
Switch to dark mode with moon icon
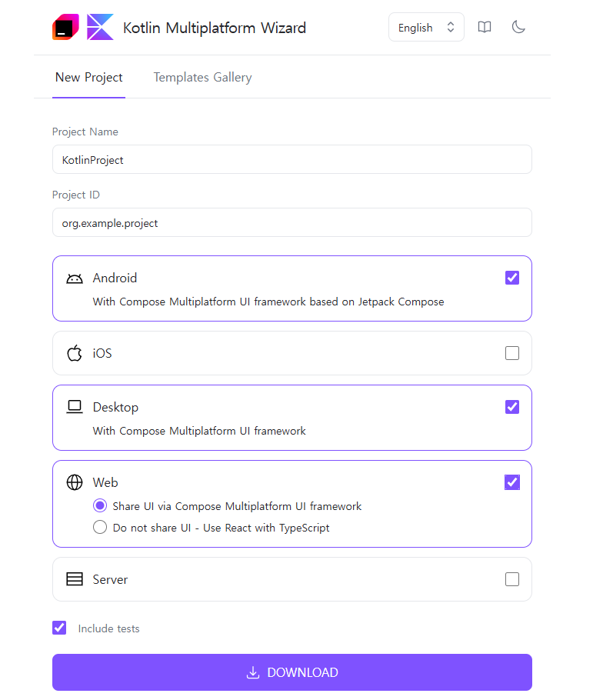pos(518,27)
